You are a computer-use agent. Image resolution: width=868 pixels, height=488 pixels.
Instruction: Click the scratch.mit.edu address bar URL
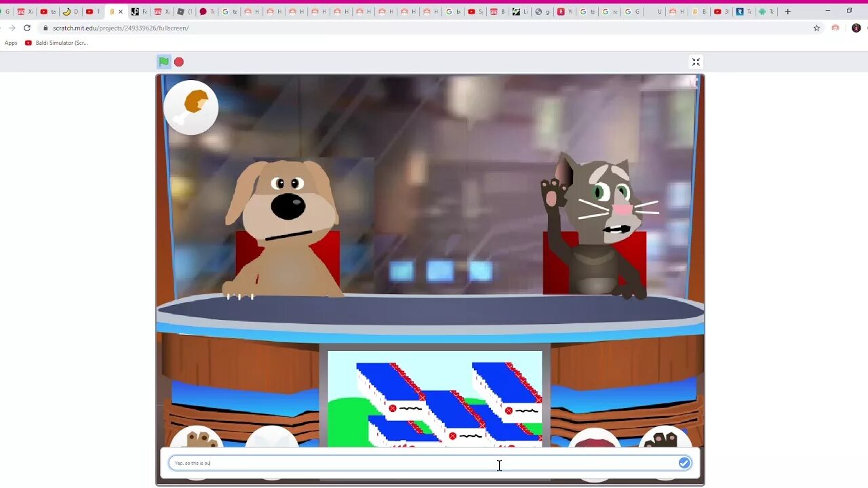121,28
